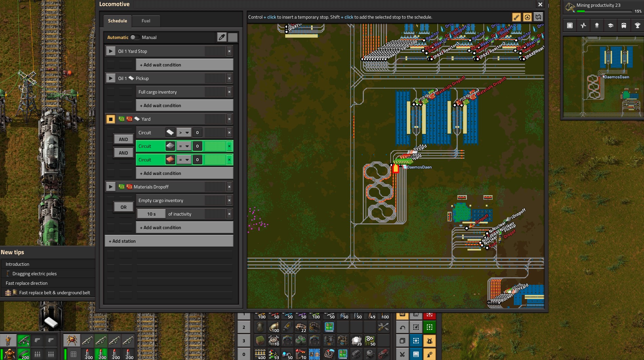Open comparator dropdown of first Circuit condition
Viewport: 644px width, 360px height.
click(184, 133)
